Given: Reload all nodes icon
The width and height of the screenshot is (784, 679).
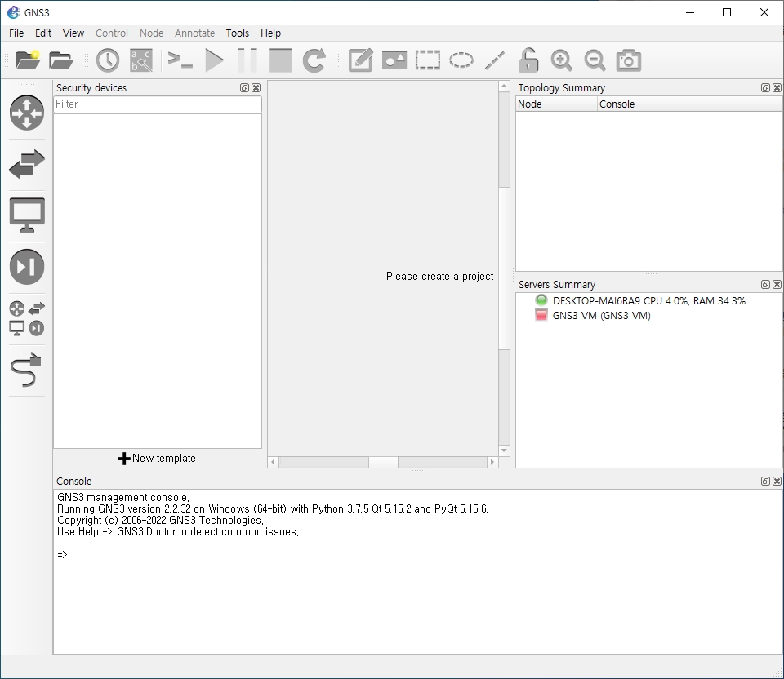Looking at the screenshot, I should 314,60.
